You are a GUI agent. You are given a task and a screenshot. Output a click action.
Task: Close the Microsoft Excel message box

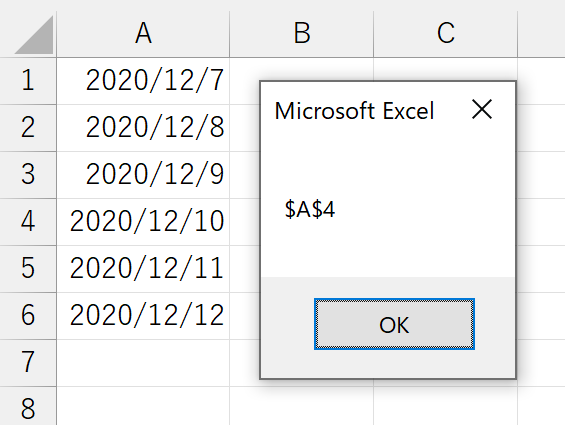click(x=482, y=109)
